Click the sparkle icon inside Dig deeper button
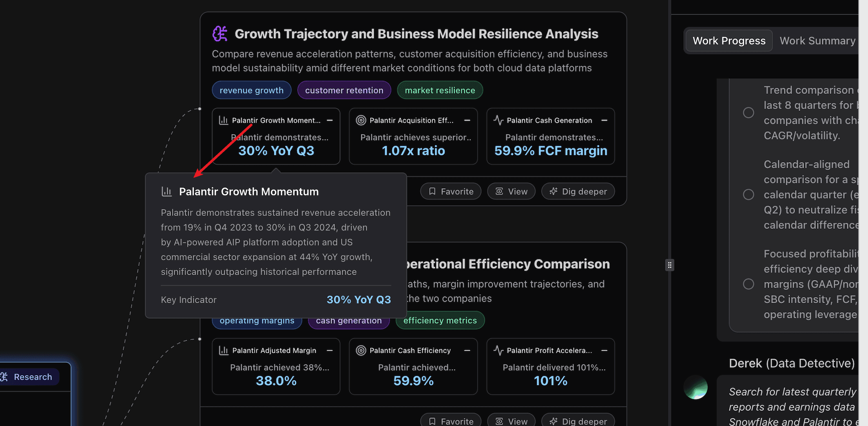Image resolution: width=868 pixels, height=426 pixels. point(553,191)
